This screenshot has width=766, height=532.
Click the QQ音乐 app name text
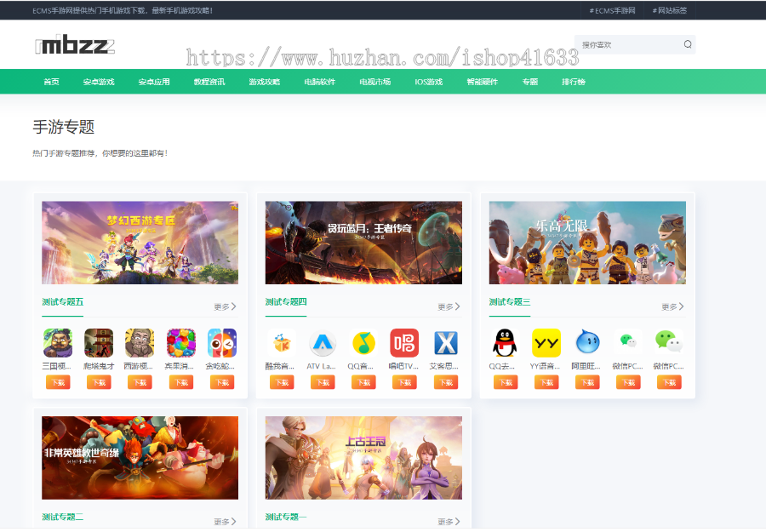(362, 366)
